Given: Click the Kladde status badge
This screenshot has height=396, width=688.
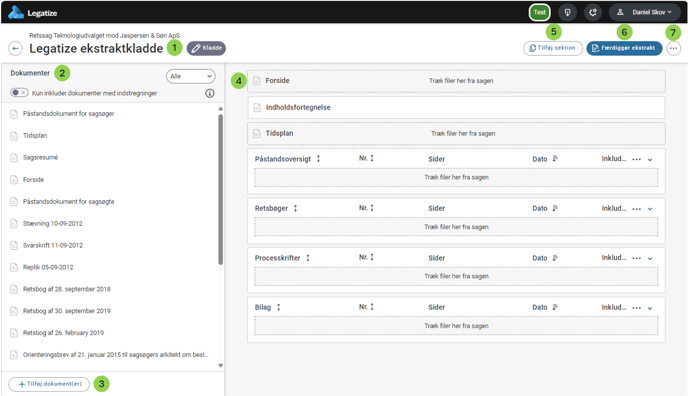Looking at the screenshot, I should point(206,48).
